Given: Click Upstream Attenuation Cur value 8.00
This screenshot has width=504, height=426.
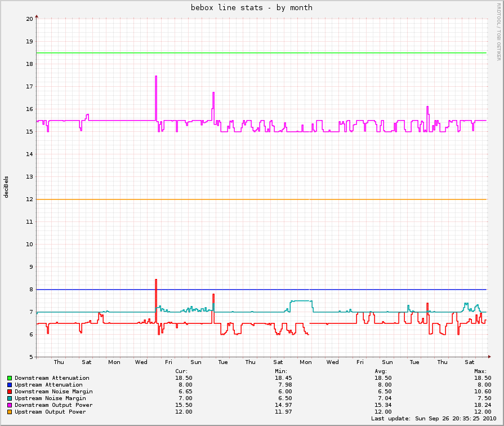Looking at the screenshot, I should [185, 385].
